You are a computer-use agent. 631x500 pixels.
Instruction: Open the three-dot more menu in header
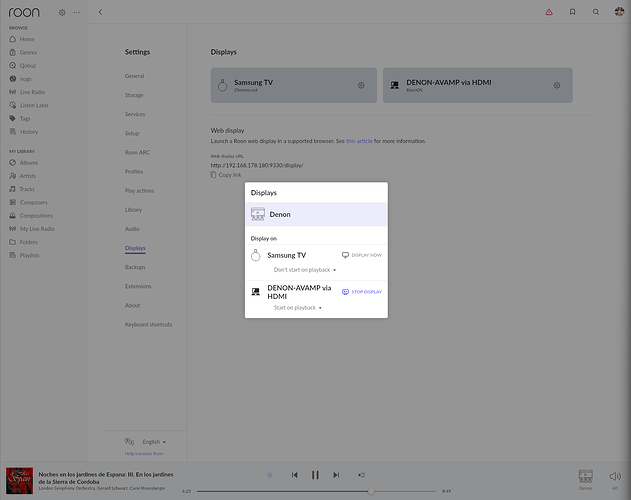pyautogui.click(x=76, y=12)
